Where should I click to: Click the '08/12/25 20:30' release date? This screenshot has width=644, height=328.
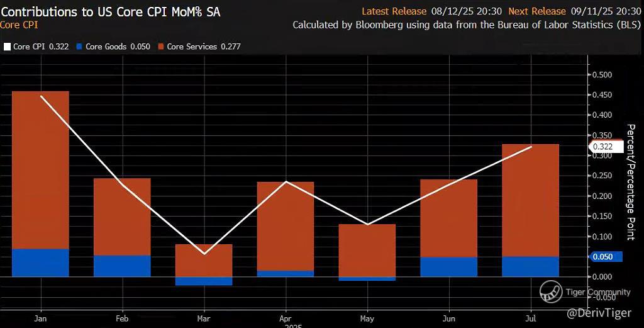point(467,11)
